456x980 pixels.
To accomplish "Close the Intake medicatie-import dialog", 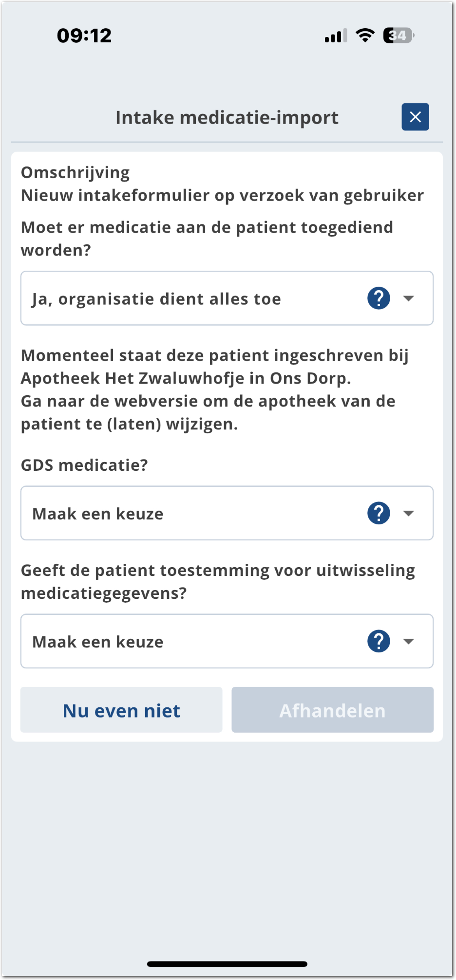I will click(415, 117).
